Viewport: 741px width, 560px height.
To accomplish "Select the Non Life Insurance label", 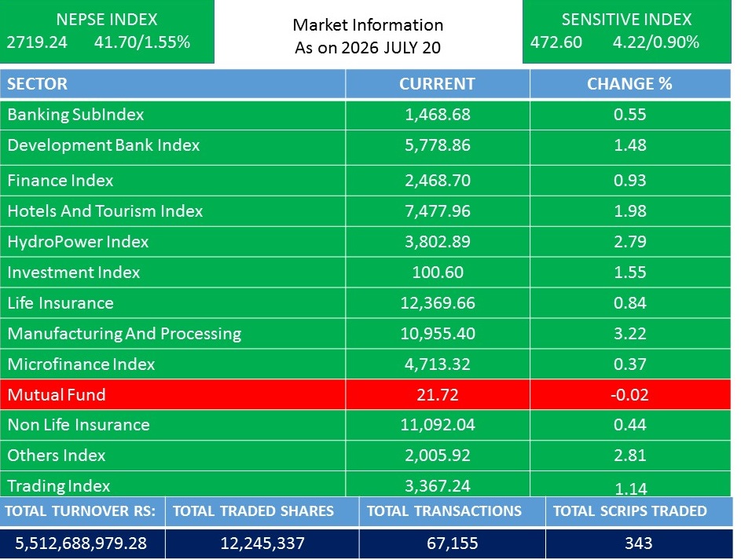I will point(79,425).
